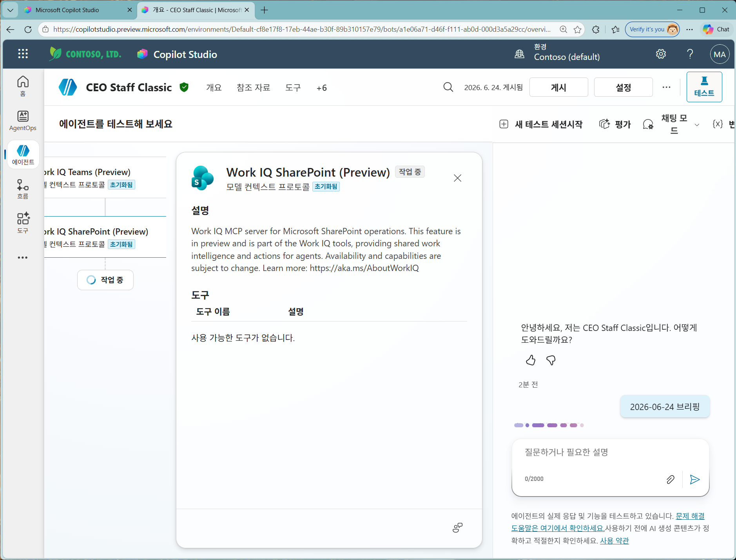Image resolution: width=736 pixels, height=560 pixels.
Task: Show the +6 additional tabs
Action: 322,88
